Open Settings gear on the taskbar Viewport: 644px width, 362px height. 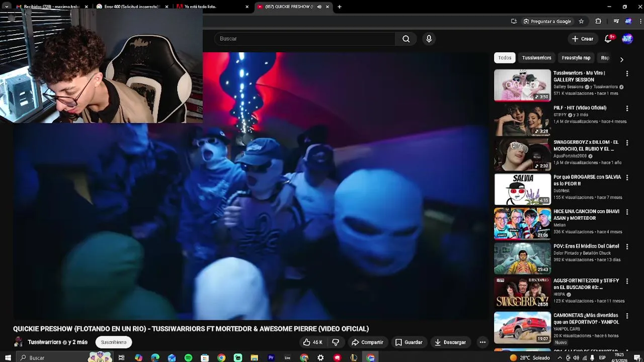pyautogui.click(x=320, y=357)
